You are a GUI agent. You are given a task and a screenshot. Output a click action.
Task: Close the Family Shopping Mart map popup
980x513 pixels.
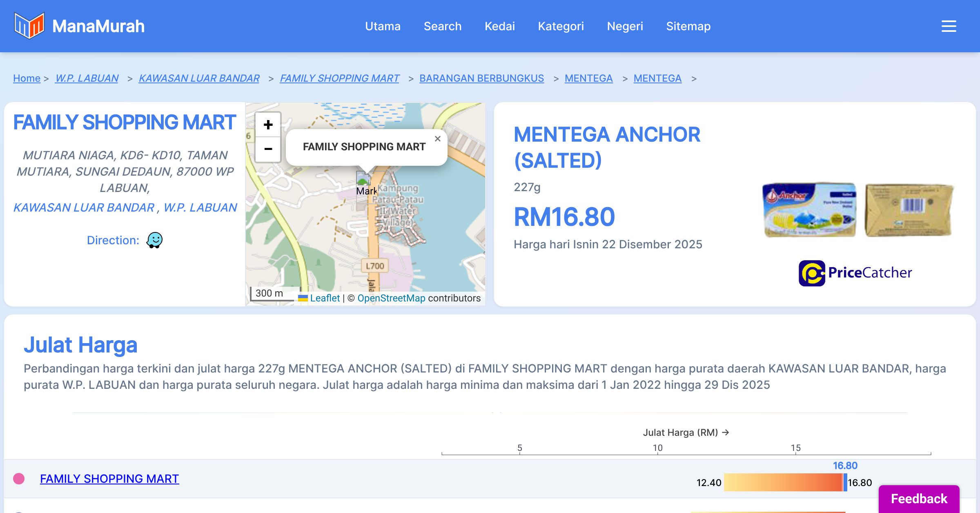[437, 139]
